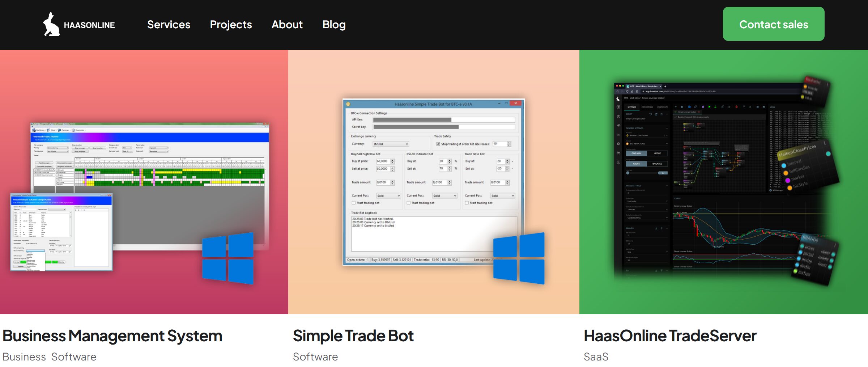
Task: Click the notifications bell in the Web Editor toolbar
Action: tap(703, 107)
